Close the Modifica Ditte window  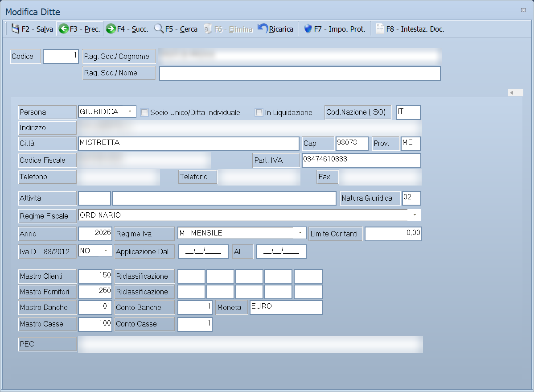tap(523, 10)
